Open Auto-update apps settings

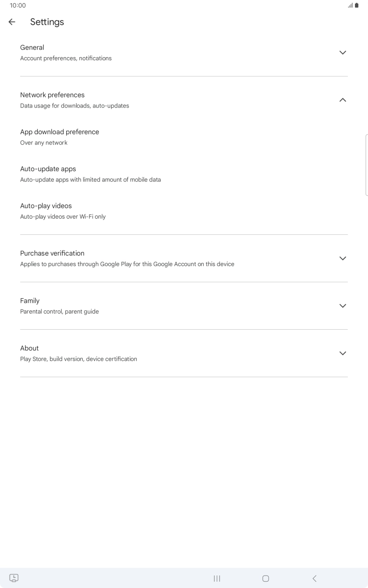[x=90, y=174]
